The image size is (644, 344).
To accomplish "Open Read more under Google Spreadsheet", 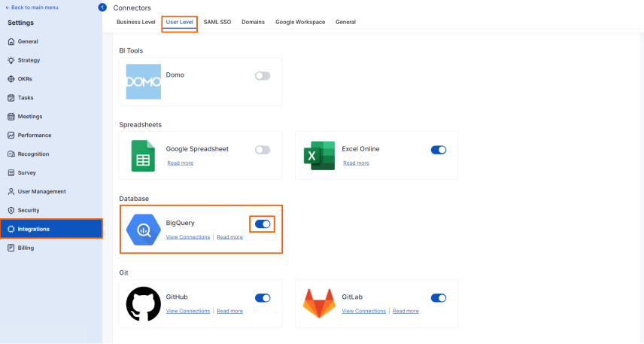I will 181,163.
